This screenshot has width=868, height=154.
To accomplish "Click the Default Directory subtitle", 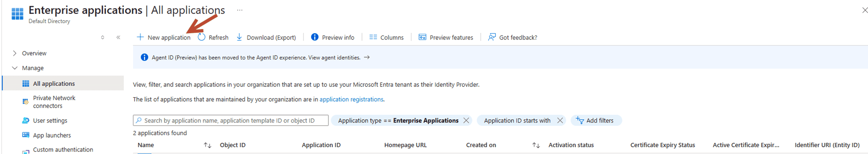I will pyautogui.click(x=49, y=21).
